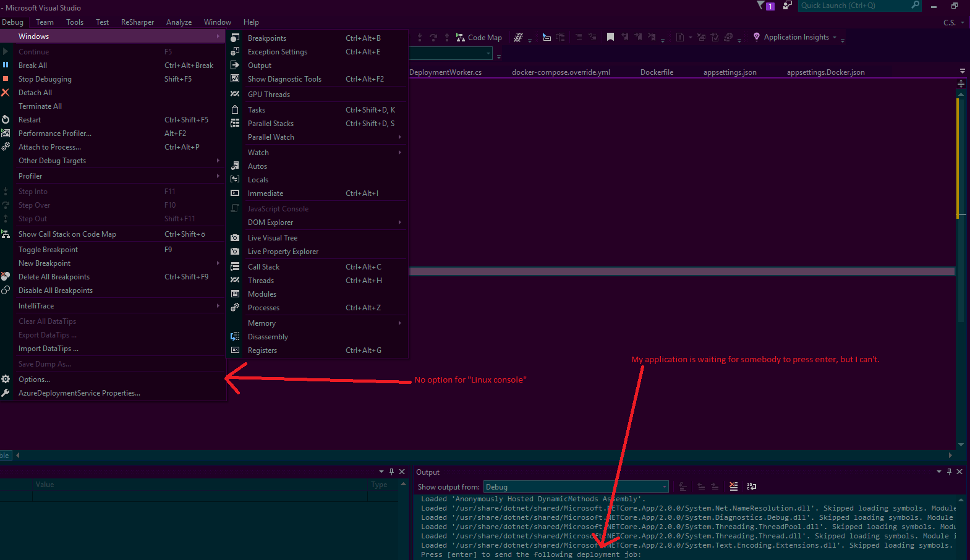Toggle word wrap in the Output panel
This screenshot has width=970, height=560.
coord(752,486)
